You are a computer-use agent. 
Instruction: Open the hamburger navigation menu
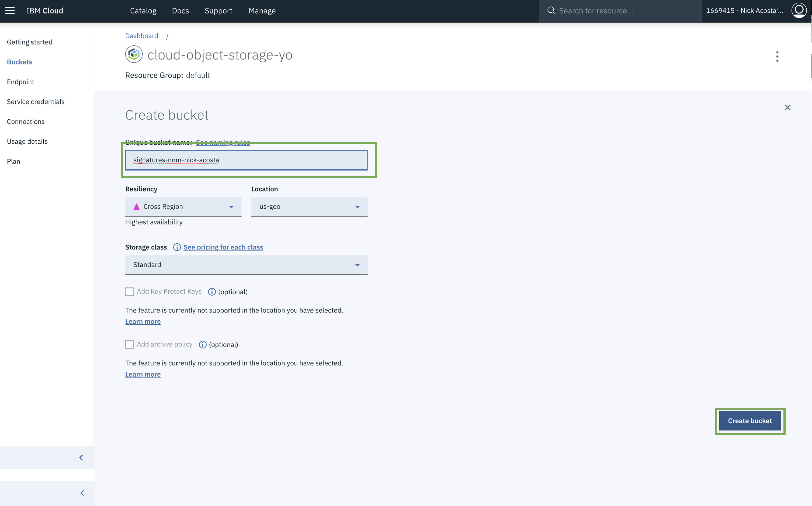pos(10,11)
